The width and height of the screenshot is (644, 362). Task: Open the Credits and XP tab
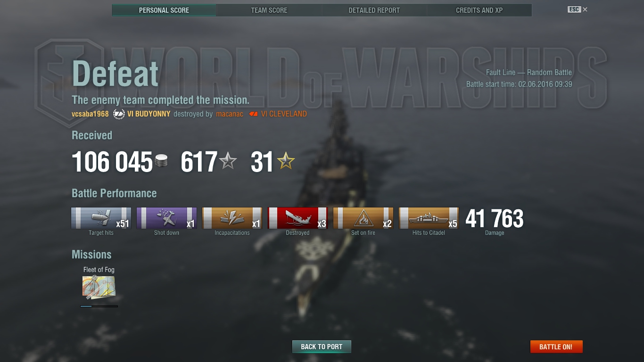(479, 10)
